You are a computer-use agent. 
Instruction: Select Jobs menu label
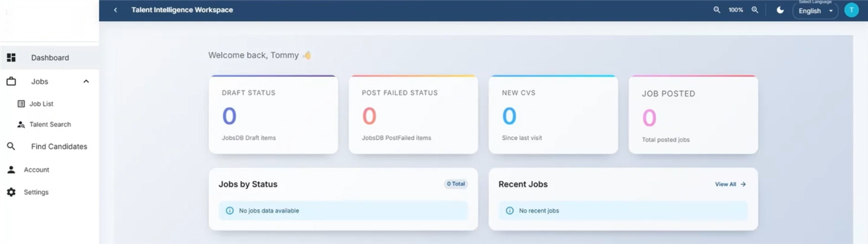click(x=40, y=81)
